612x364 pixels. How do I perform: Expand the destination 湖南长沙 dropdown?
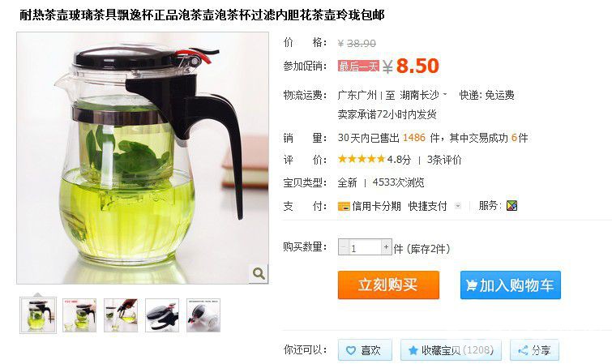point(444,94)
